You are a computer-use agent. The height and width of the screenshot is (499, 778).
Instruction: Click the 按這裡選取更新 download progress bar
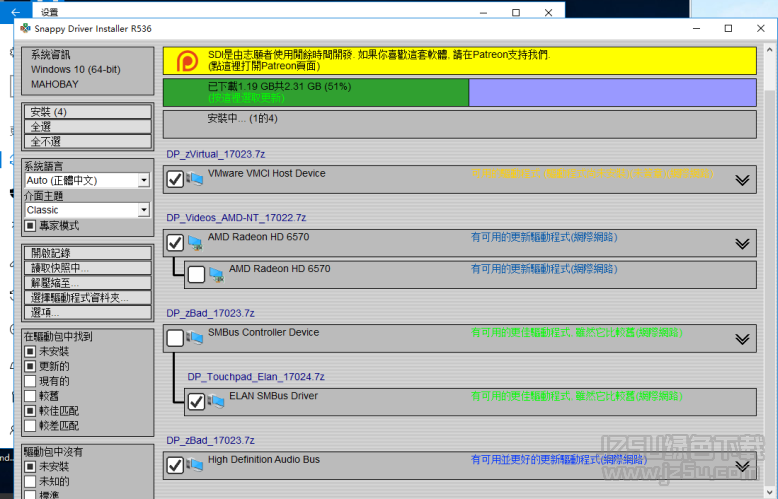459,92
